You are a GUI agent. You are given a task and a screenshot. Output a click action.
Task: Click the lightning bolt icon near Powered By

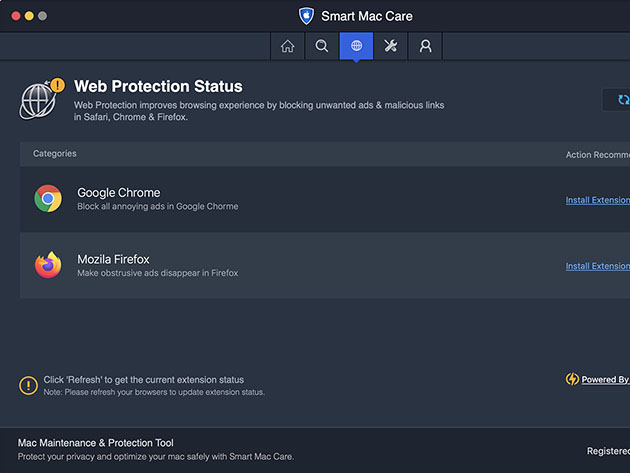pyautogui.click(x=572, y=380)
